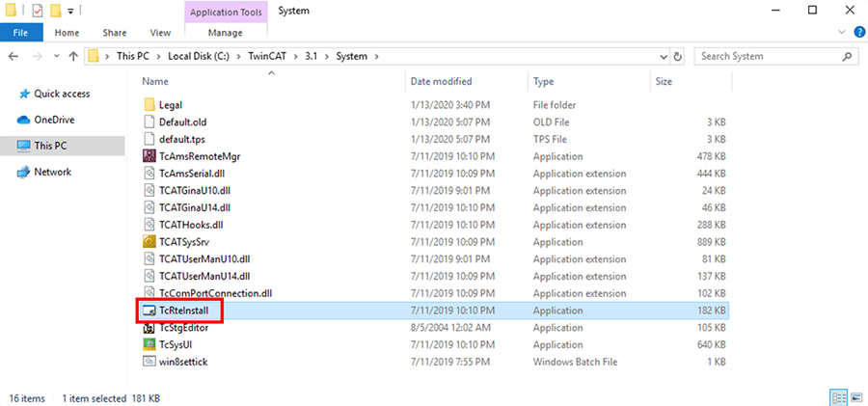Sort by the Size column header

[x=664, y=81]
